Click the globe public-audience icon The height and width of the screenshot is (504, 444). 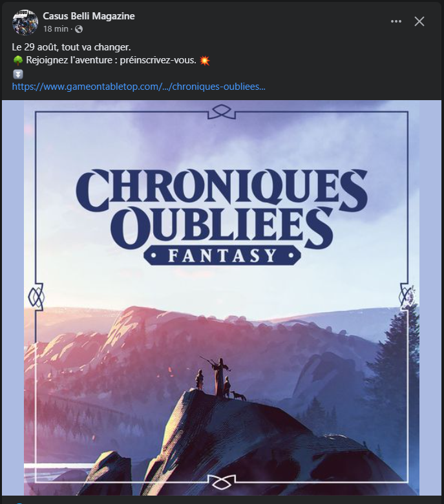pos(79,29)
